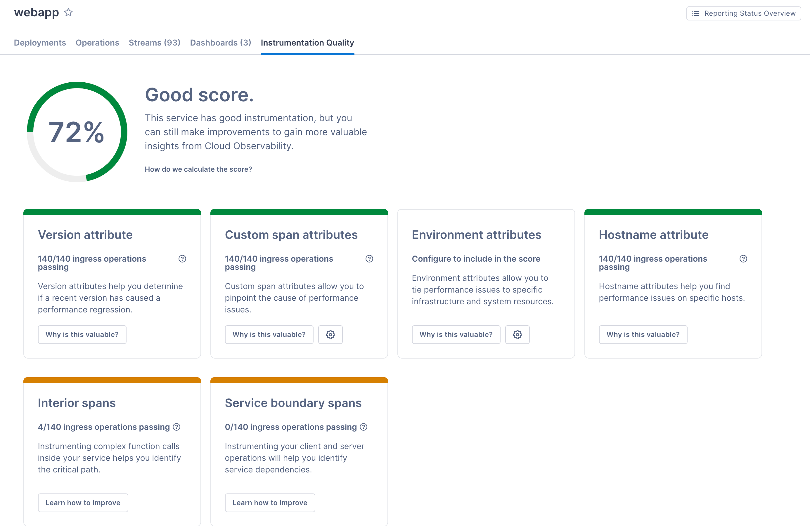The height and width of the screenshot is (532, 810).
Task: Click the webapp star/favorite icon
Action: [70, 12]
